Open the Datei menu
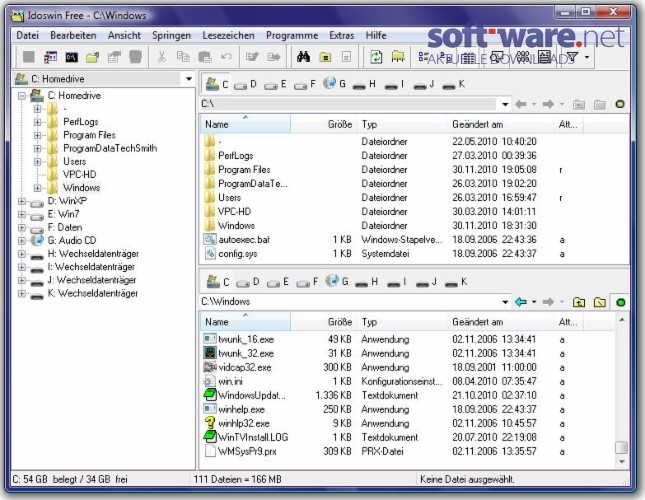 (28, 35)
